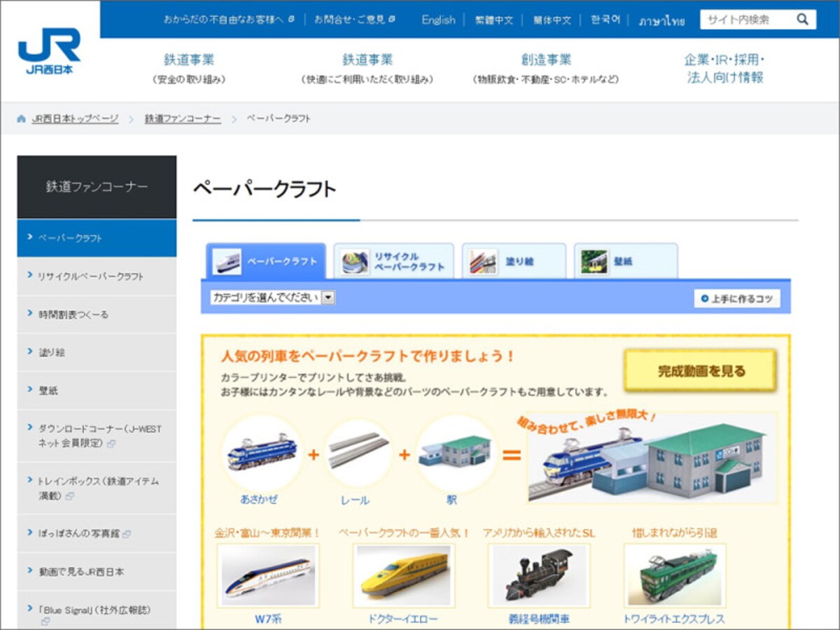Image resolution: width=840 pixels, height=630 pixels.
Task: Click the ドクターイエロー text link
Action: pyautogui.click(x=403, y=619)
